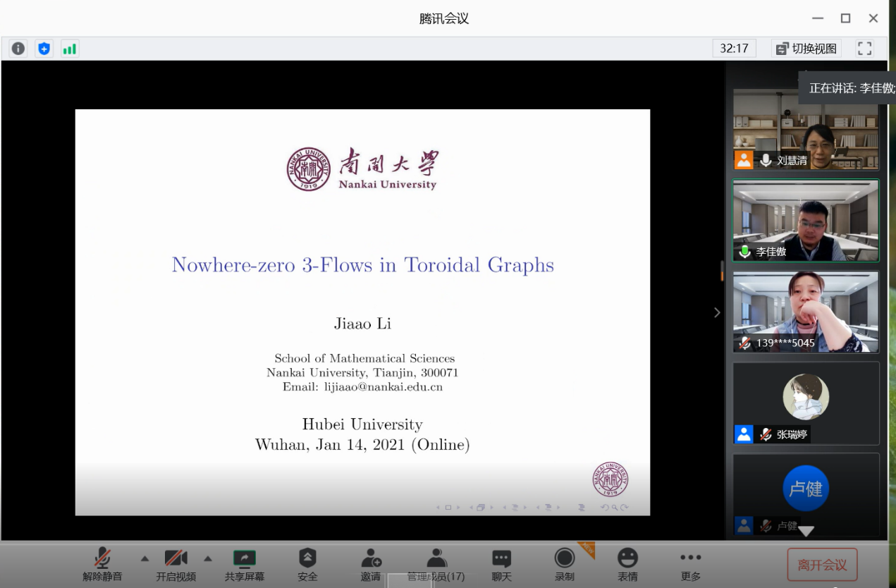Open the network signal status icon
The height and width of the screenshot is (588, 896).
[x=69, y=49]
